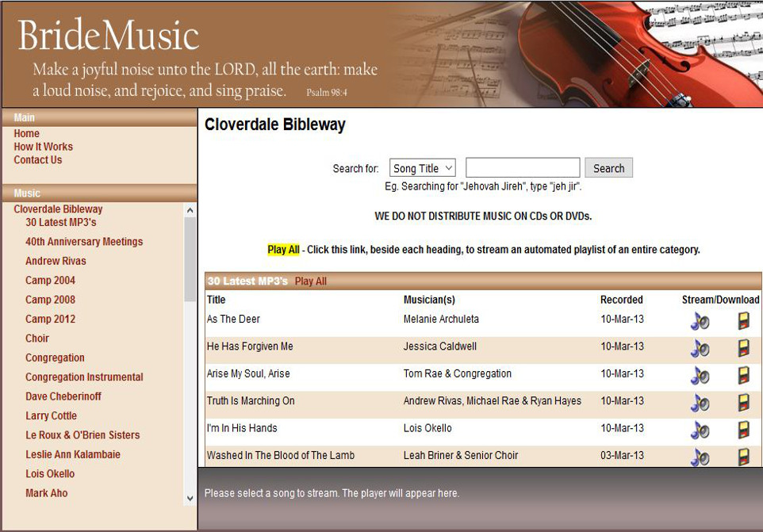Screen dimensions: 763x532
Task: Play All in 30 Latest MP3's heading
Action: tap(310, 281)
